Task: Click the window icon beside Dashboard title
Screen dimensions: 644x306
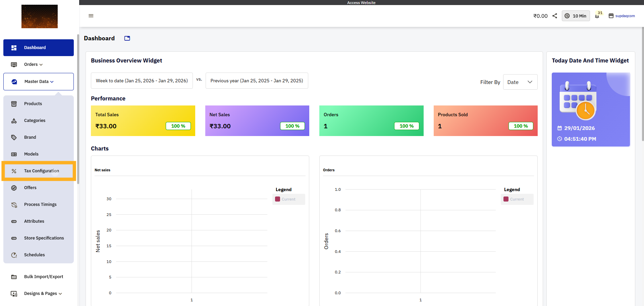Action: point(127,38)
